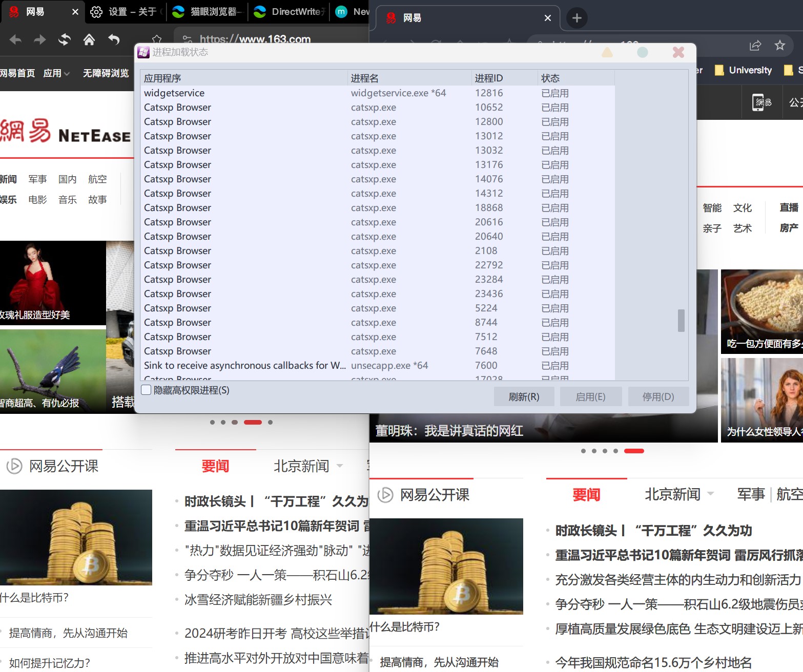The image size is (803, 672).
Task: Click back arrow in left browser toolbar
Action: (x=15, y=39)
